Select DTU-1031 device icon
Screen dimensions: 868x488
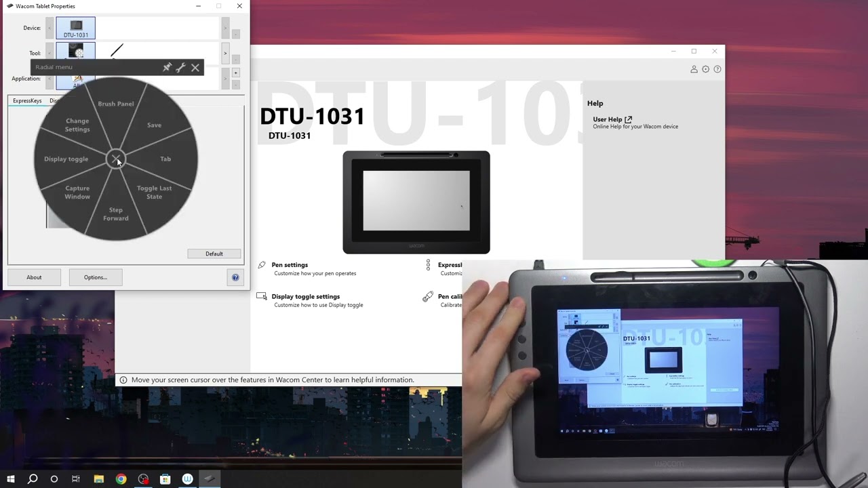pyautogui.click(x=76, y=28)
